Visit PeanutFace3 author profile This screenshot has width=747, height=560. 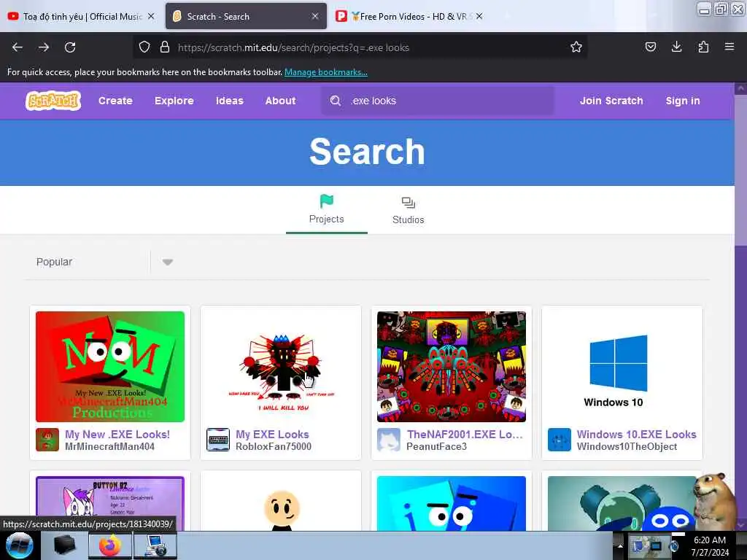pyautogui.click(x=436, y=447)
